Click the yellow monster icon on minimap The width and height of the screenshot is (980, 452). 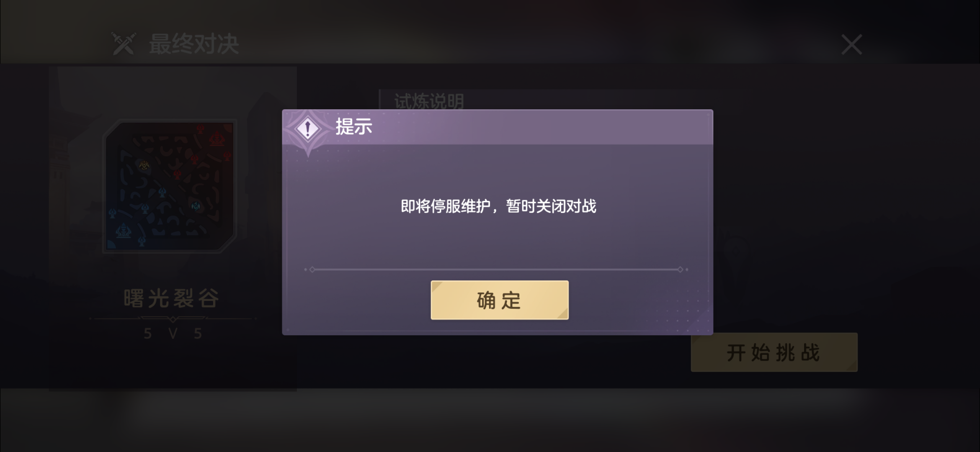coord(144,165)
